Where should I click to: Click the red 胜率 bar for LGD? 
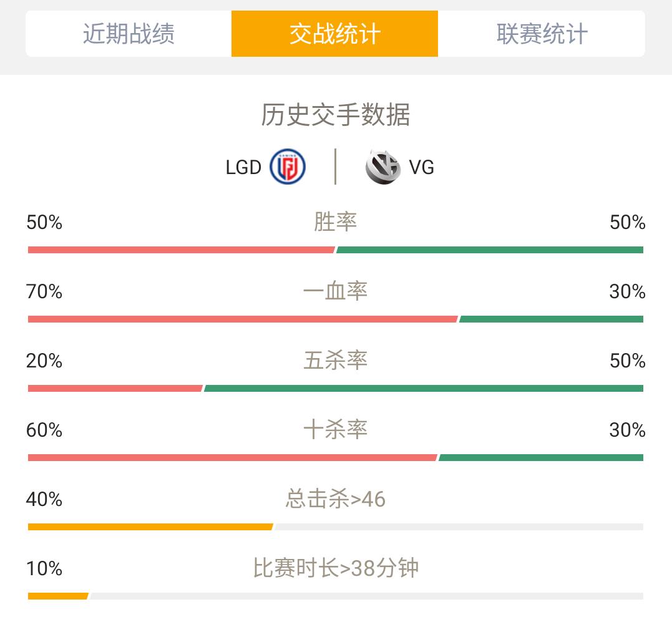181,250
